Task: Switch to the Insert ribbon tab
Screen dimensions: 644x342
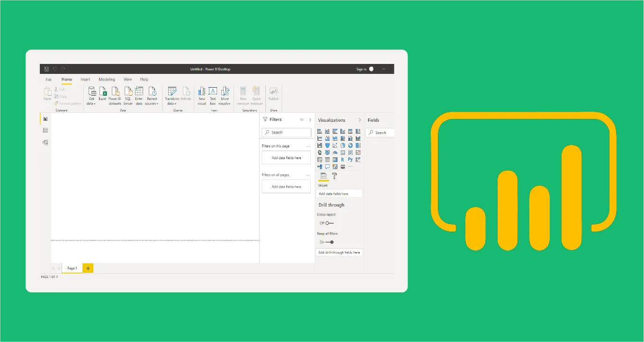Action: 85,80
